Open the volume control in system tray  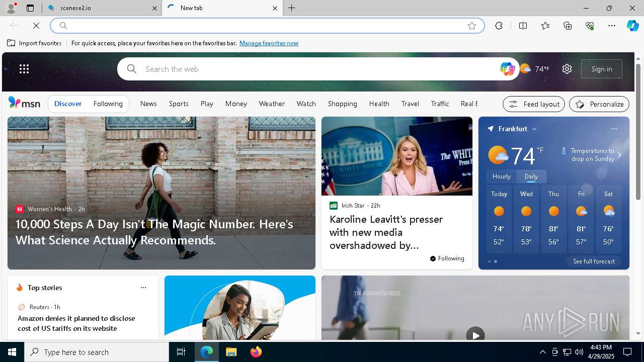579,352
